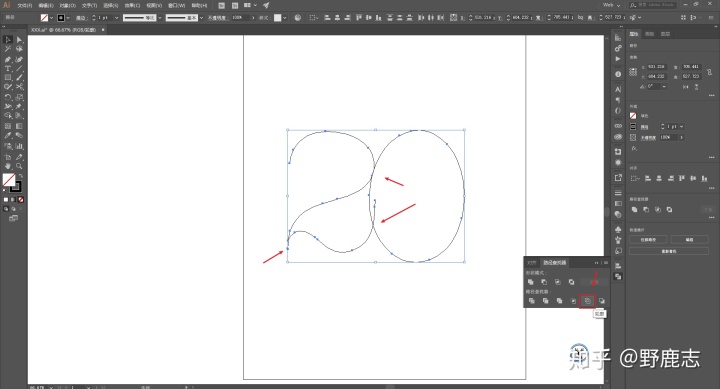Image resolution: width=720 pixels, height=389 pixels.
Task: Open stroke weight dropdown in Properties panel
Action: click(x=682, y=126)
